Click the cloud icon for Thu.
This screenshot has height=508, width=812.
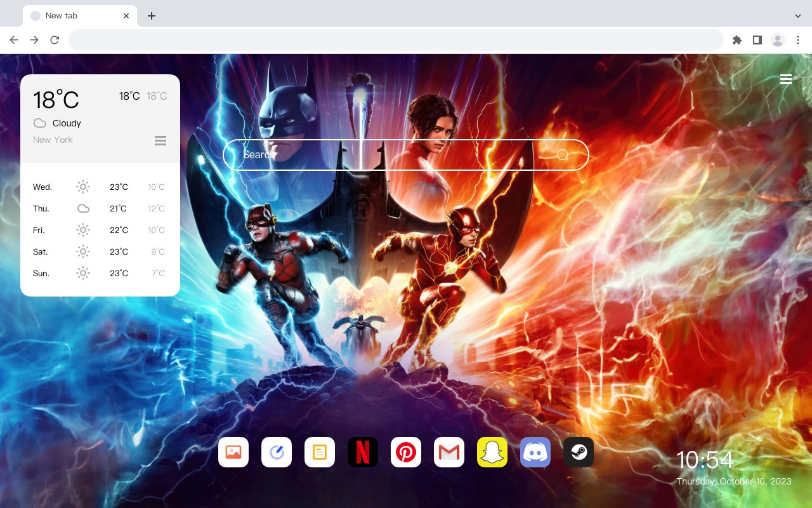83,208
